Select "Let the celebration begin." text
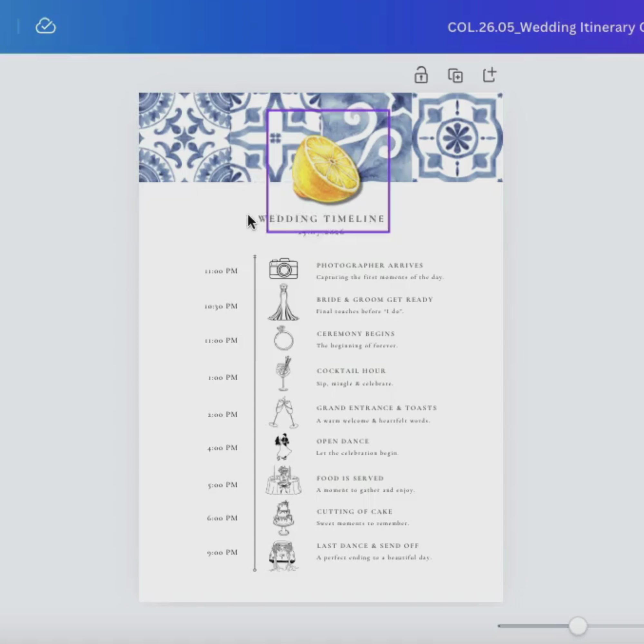Screen dimensions: 644x644 click(x=357, y=453)
